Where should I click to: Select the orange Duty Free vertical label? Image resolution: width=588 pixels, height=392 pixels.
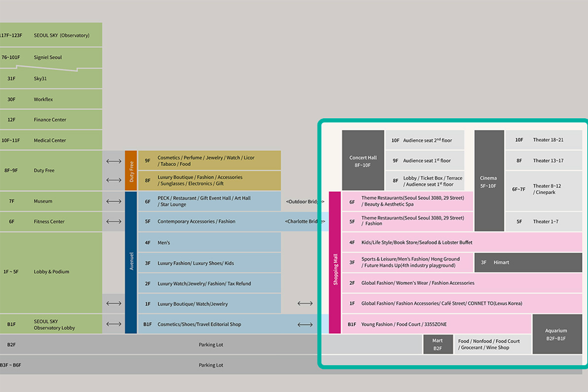point(131,171)
